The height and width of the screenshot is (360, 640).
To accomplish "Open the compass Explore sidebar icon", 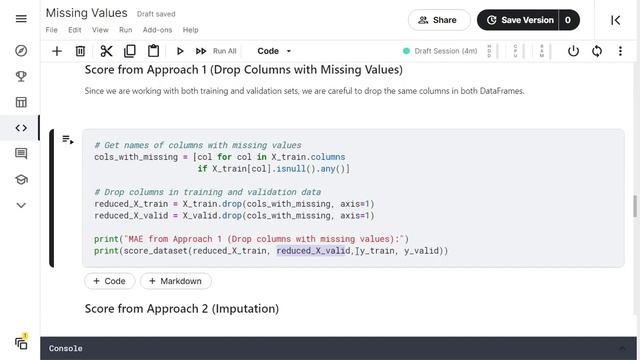I will pyautogui.click(x=21, y=51).
